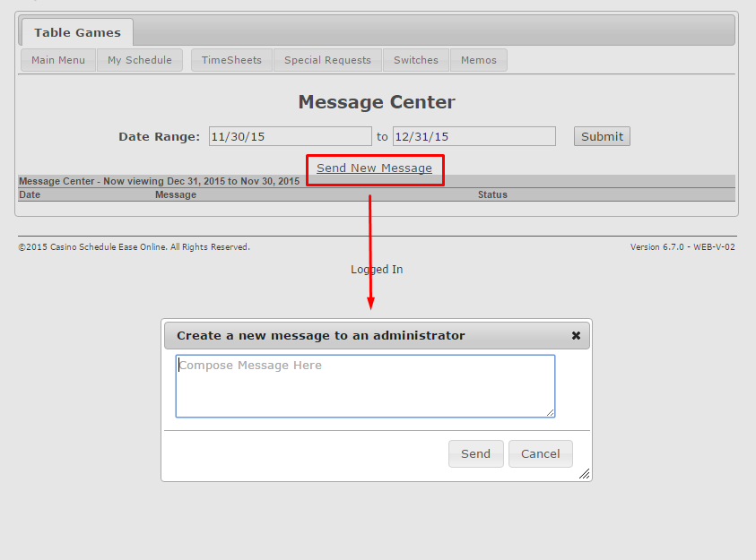Close the new message dialog
The height and width of the screenshot is (560, 756).
(576, 336)
